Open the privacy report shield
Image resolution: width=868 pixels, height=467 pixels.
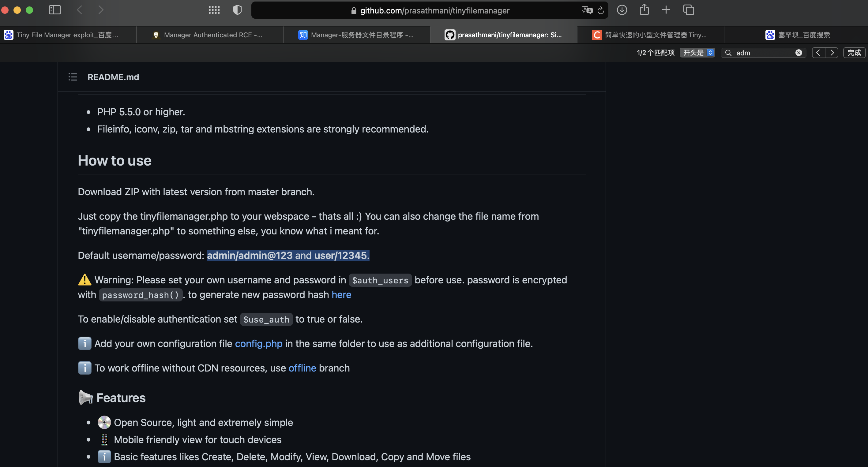coord(237,10)
